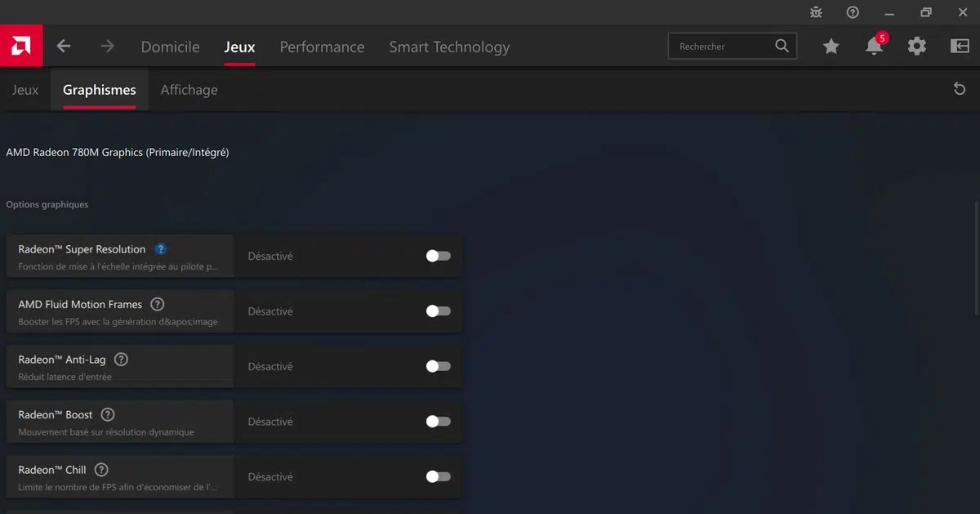
Task: Open favorites star icon
Action: pyautogui.click(x=831, y=47)
